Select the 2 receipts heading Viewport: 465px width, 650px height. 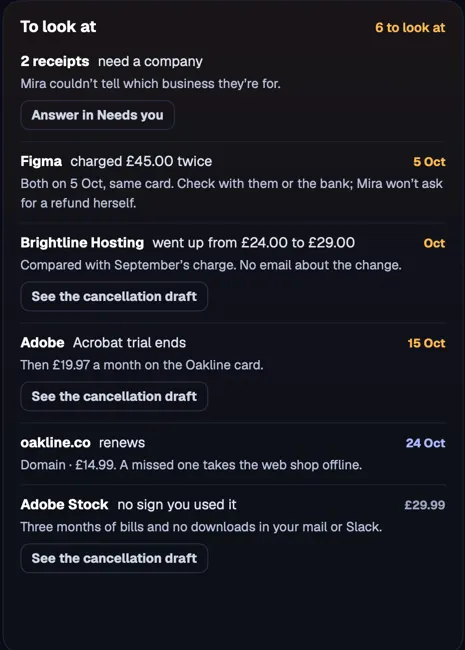click(x=55, y=61)
